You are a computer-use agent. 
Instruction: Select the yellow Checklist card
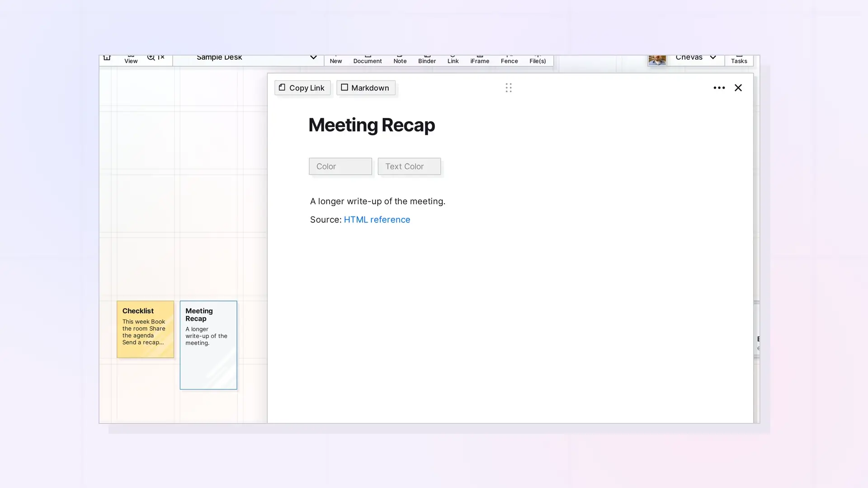145,329
